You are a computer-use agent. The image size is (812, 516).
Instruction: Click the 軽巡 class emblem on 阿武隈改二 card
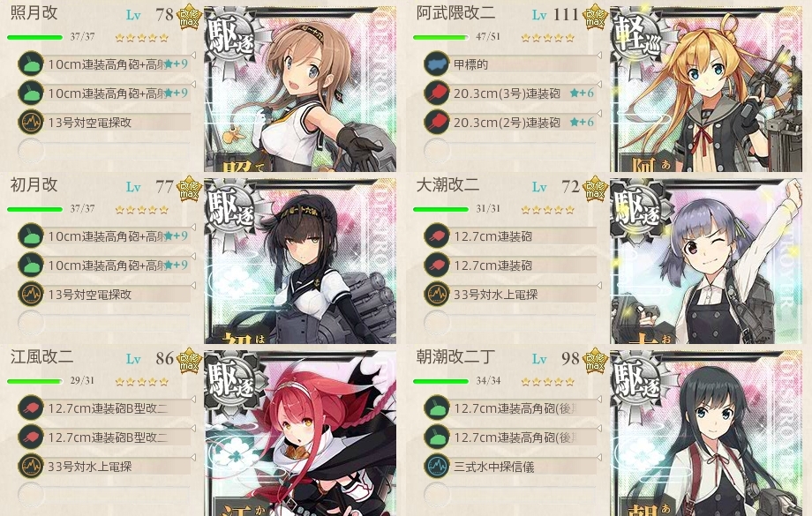coord(638,37)
